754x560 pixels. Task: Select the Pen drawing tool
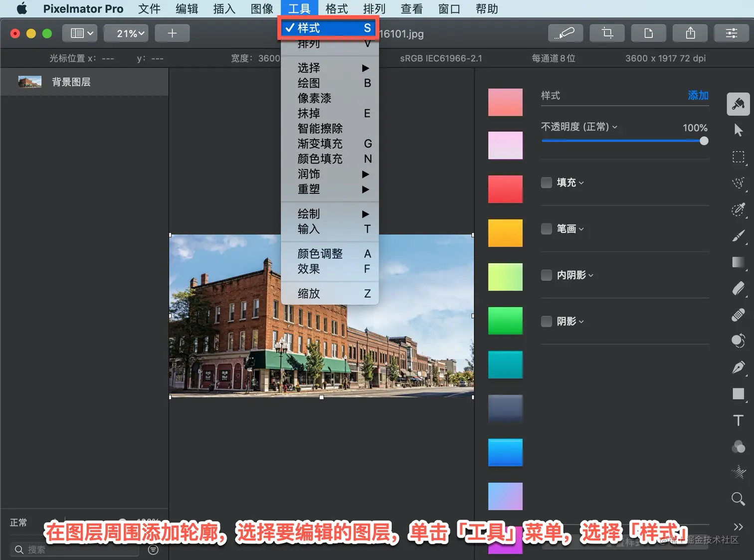pos(739,368)
